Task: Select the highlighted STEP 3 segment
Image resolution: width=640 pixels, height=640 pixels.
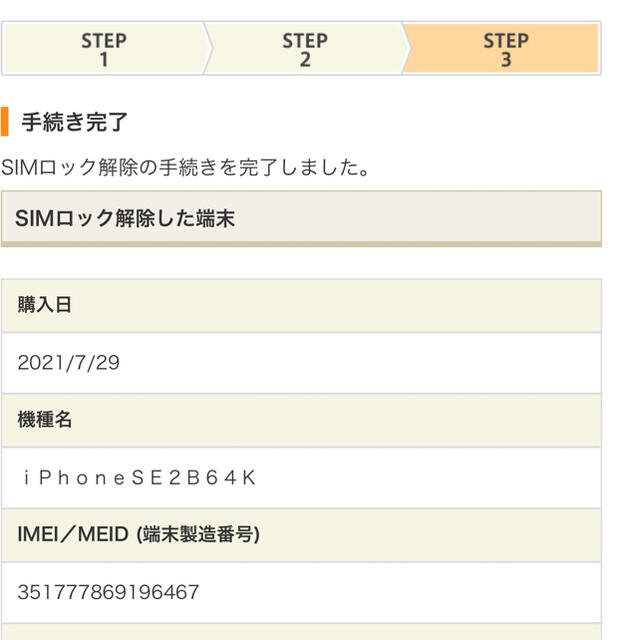Action: coord(502,49)
